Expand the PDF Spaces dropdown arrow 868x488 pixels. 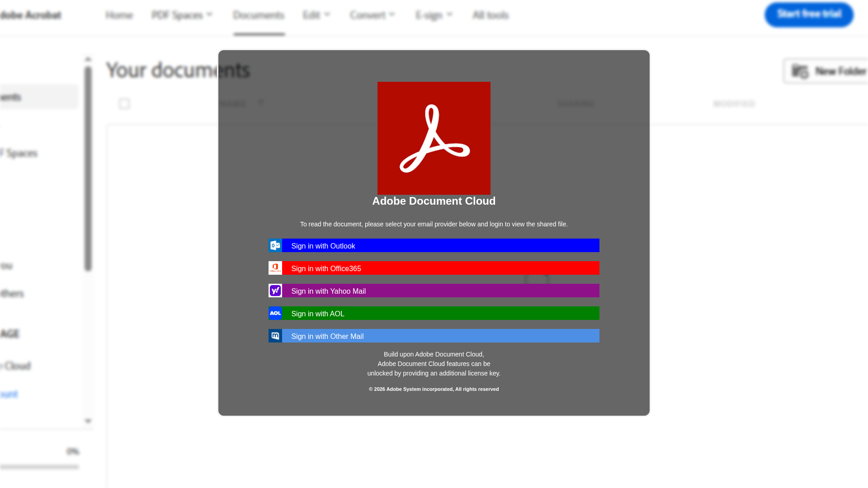pyautogui.click(x=209, y=15)
